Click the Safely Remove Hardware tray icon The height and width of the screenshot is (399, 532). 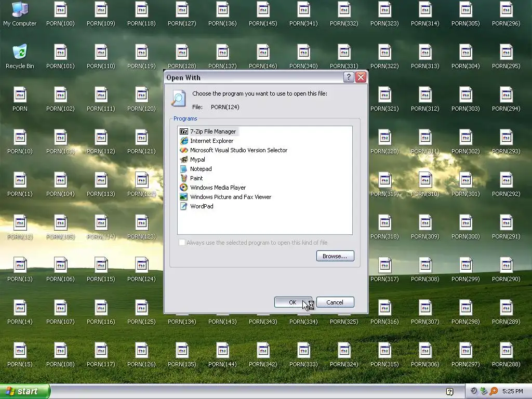coord(484,391)
